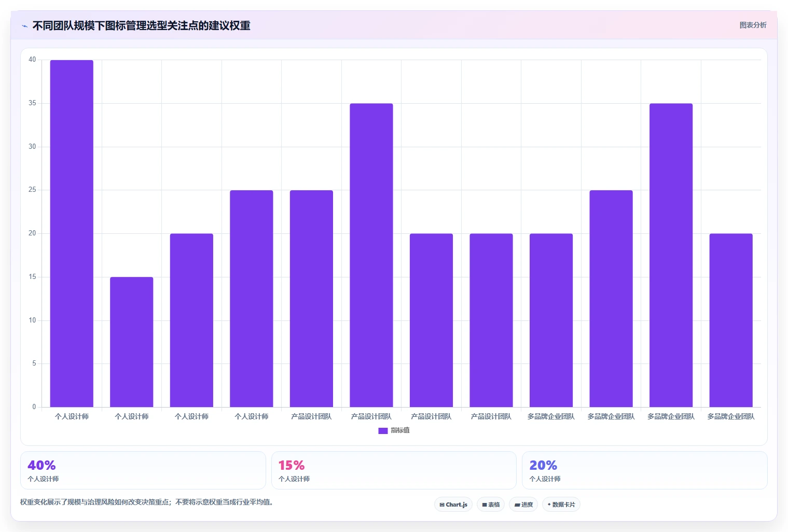Click the y-axis label 30

click(32, 147)
